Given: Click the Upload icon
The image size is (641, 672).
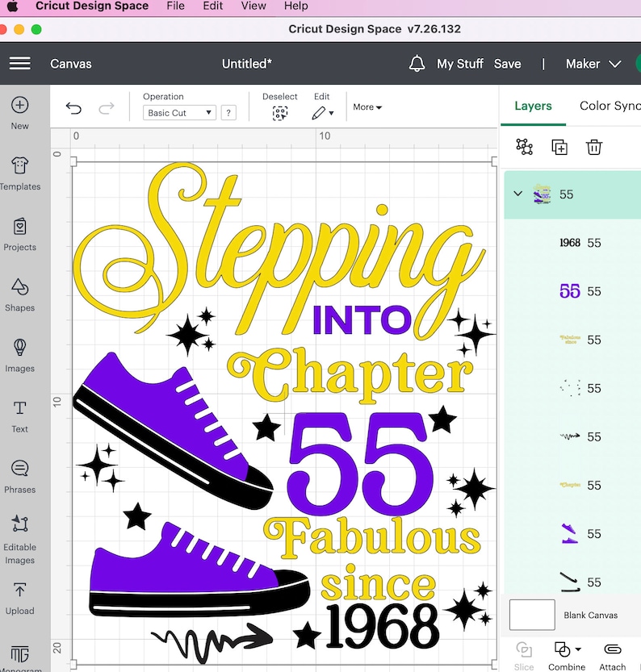Looking at the screenshot, I should pos(19,591).
